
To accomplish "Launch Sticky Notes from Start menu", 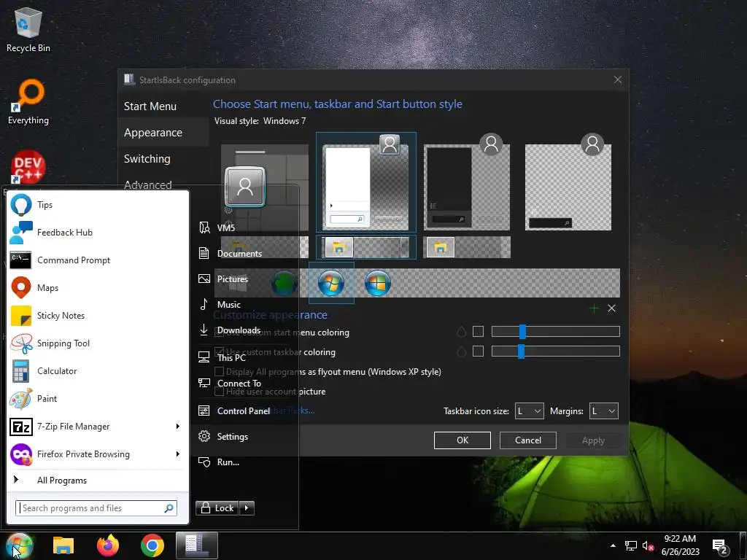I will click(97, 316).
